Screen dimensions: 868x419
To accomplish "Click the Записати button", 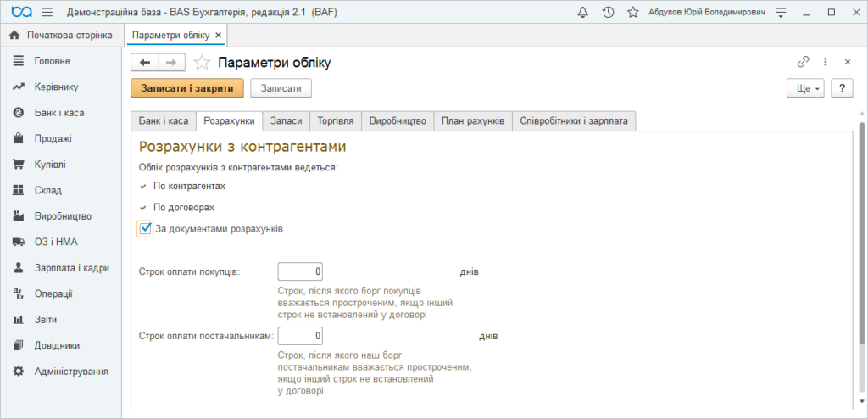I will 281,88.
